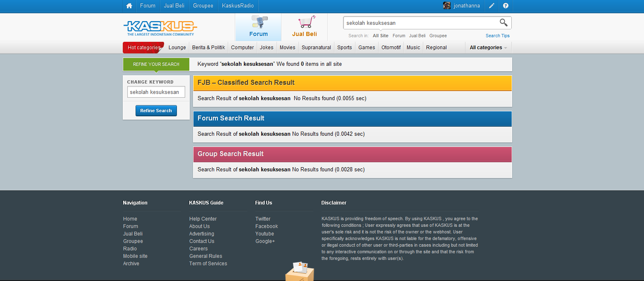Open the Youtube link under Find Us
Screen dimensions: 644x281
(265, 234)
